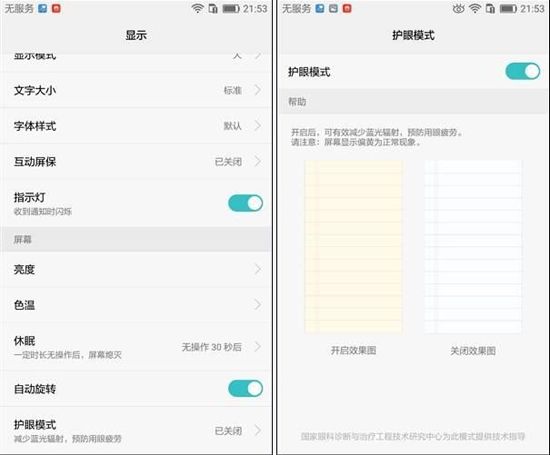
Task: Tap the Wi-Fi icon in left status bar
Action: [197, 8]
